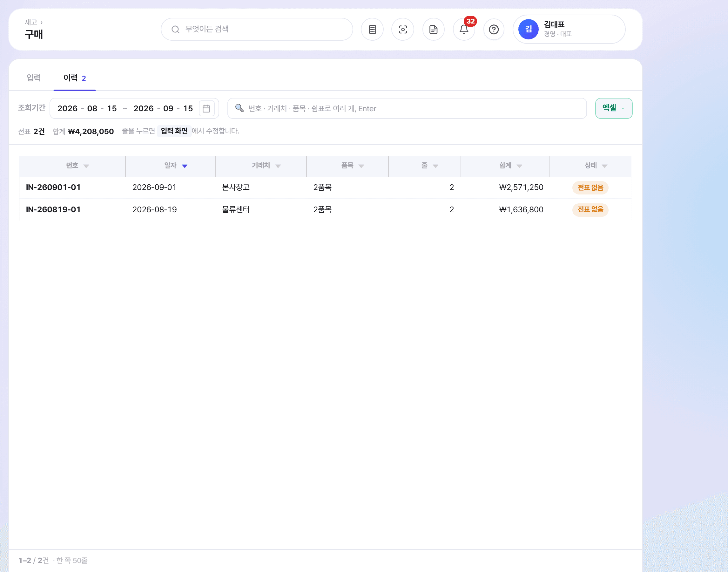This screenshot has width=728, height=572.
Task: Expand the 엑셀 export dropdown
Action: point(614,108)
